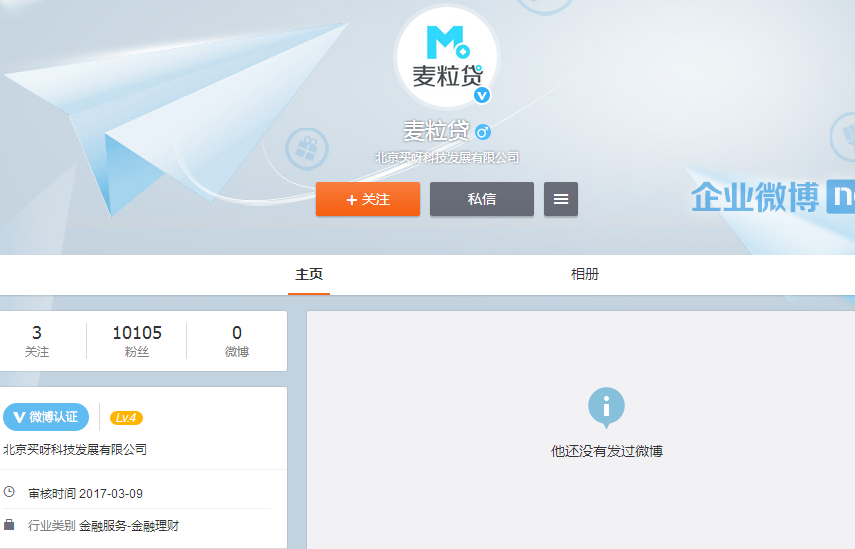The height and width of the screenshot is (549, 855).
Task: Click the blue V verified badge on avatar
Action: (x=481, y=95)
